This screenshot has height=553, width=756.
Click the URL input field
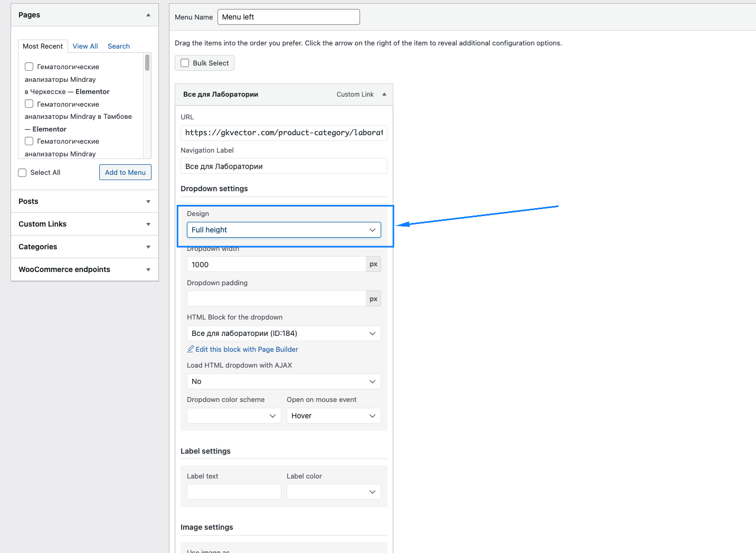tap(284, 133)
